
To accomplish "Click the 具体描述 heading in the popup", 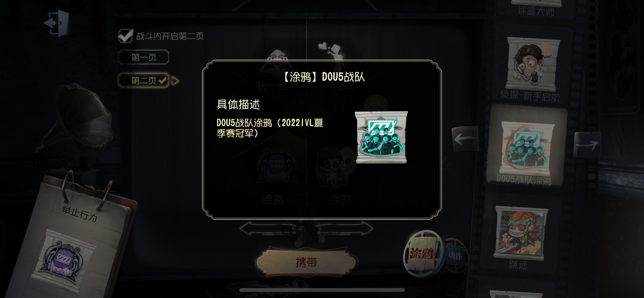I will point(238,104).
